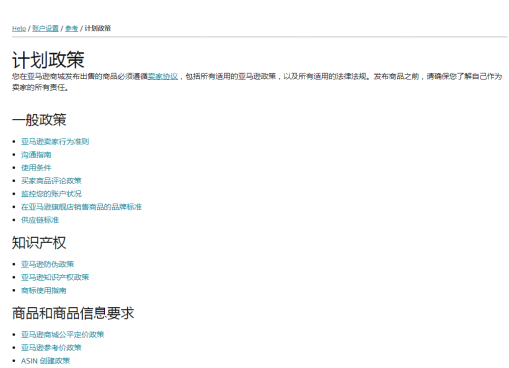
Task: View 买家商品评论政策 link
Action: (x=51, y=181)
